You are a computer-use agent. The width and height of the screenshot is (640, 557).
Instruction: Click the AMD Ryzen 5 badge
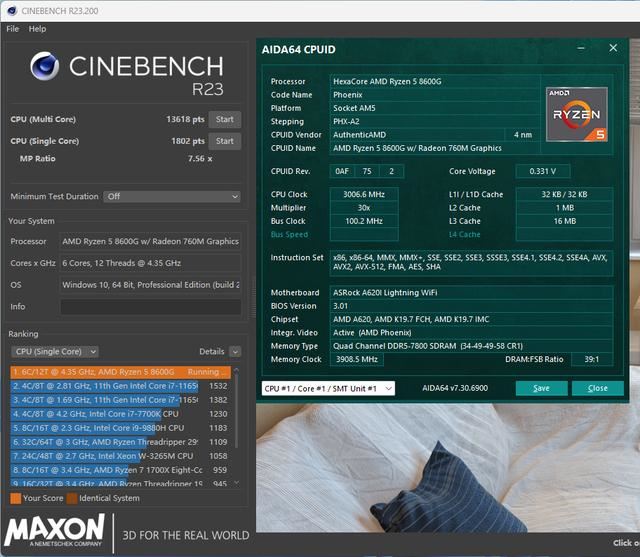575,111
